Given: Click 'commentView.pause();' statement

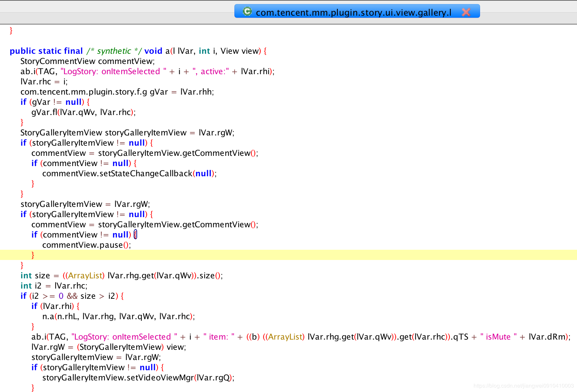Looking at the screenshot, I should (x=86, y=245).
